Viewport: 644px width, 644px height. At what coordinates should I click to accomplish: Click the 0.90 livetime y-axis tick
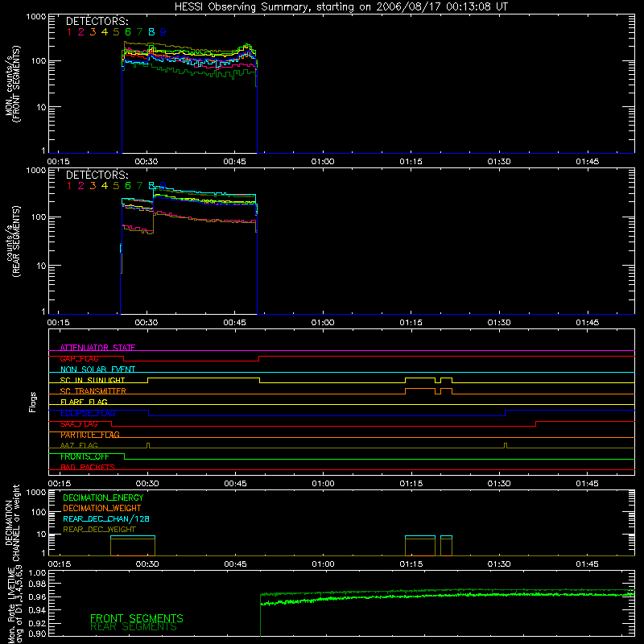click(37, 634)
